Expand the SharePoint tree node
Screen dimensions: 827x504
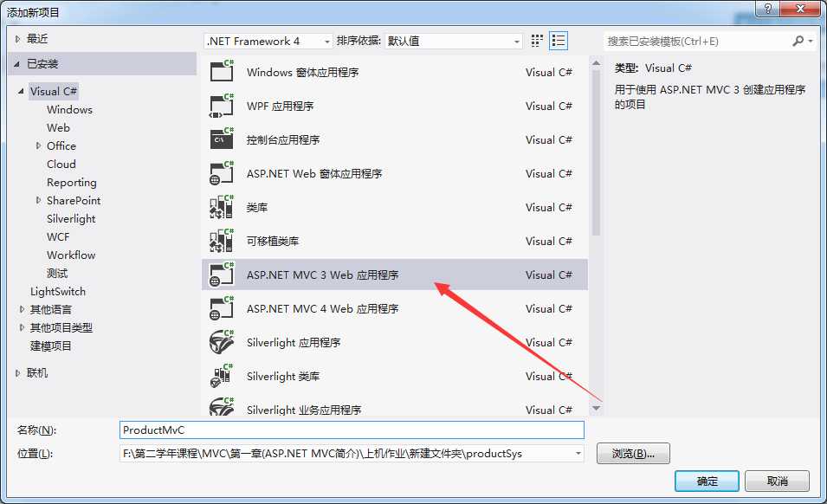pos(38,200)
